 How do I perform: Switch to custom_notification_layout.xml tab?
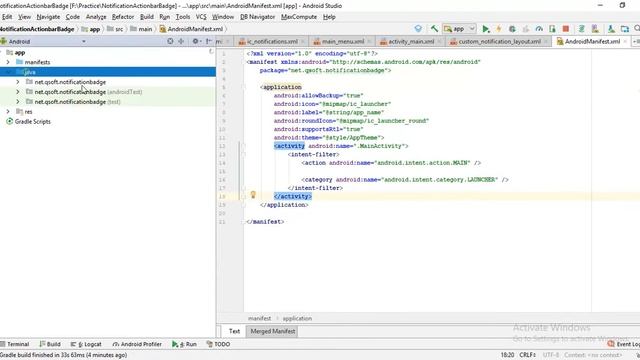pyautogui.click(x=499, y=42)
